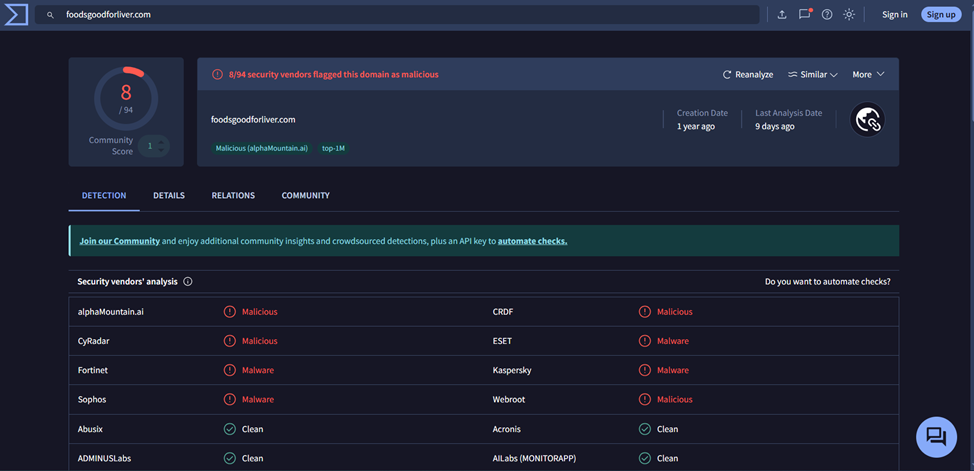Click the VirusTotal logo icon
Screen dimensions: 974x471
(x=16, y=15)
